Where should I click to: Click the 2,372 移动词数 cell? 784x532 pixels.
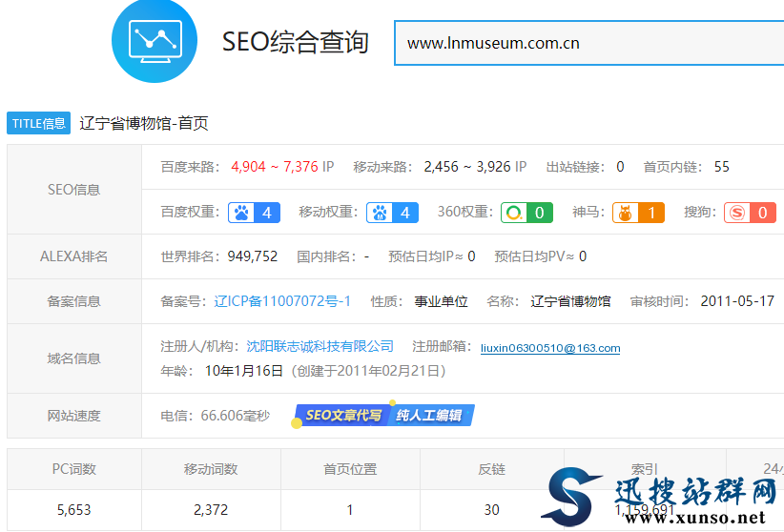coord(211,509)
